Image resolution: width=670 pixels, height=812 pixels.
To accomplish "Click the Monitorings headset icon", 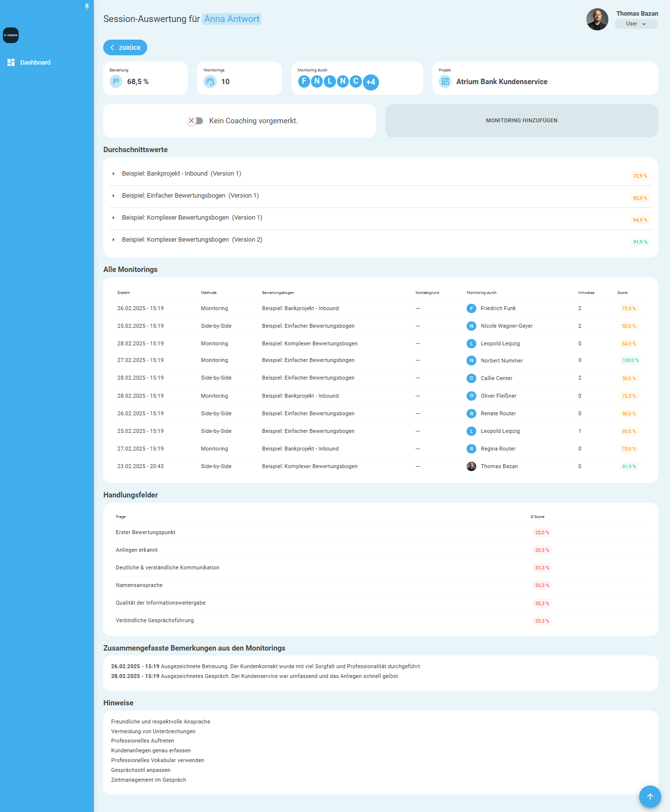I will pyautogui.click(x=210, y=82).
